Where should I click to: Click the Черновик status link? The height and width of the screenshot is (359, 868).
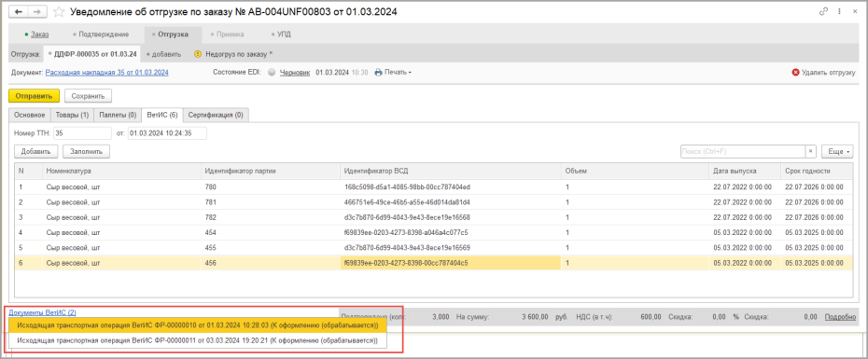[x=295, y=73]
